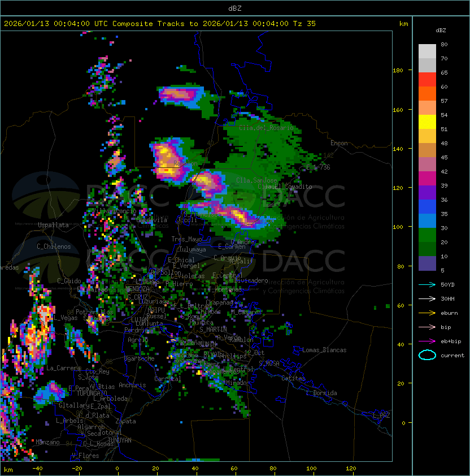Click the Lomas_Blancas place label
This screenshot has height=476, width=470.
(x=324, y=350)
